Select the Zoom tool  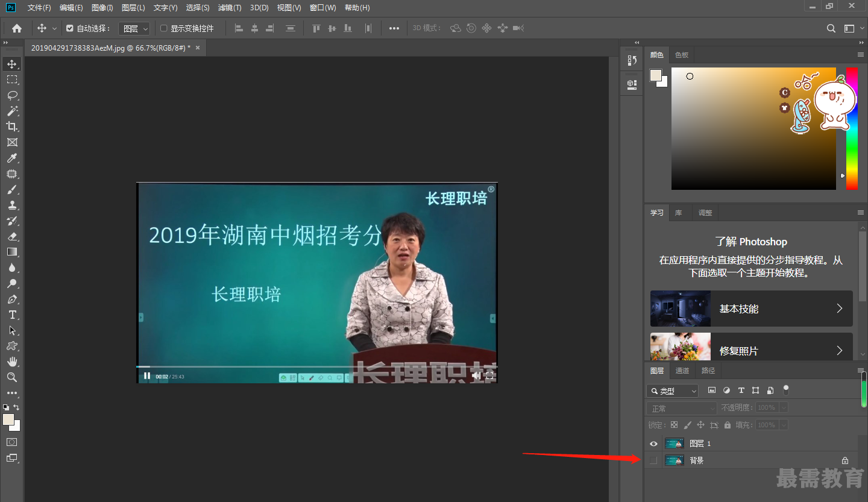[12, 377]
